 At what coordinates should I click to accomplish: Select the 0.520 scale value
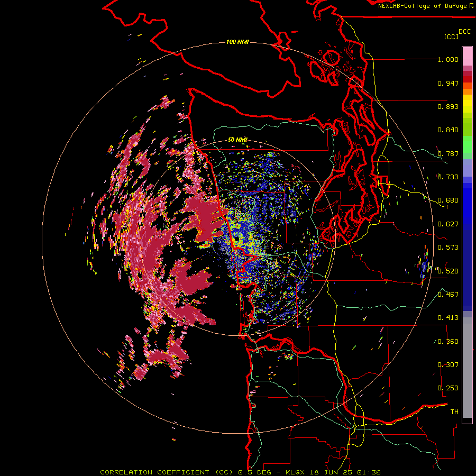(x=448, y=271)
